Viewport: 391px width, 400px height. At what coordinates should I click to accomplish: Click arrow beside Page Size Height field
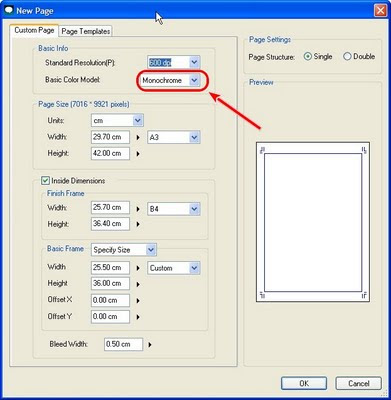pyautogui.click(x=138, y=154)
